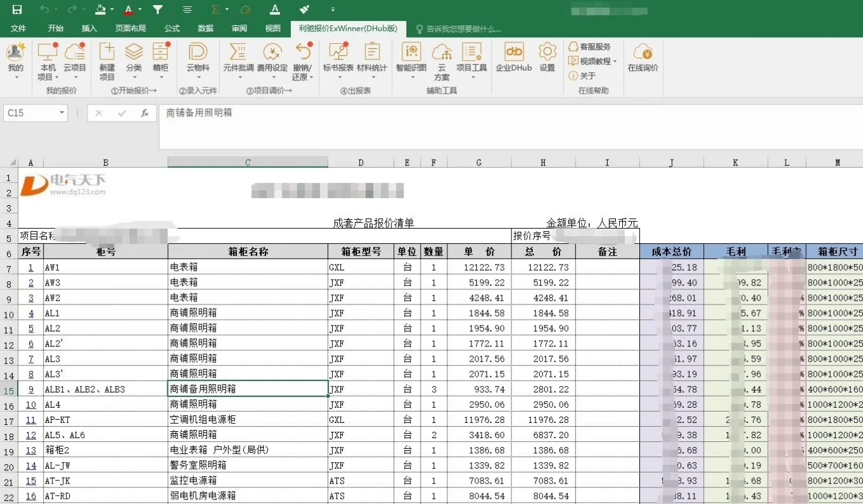This screenshot has height=504, width=863.
Task: Expand the 箱柜 cabinet dropdown
Action: pos(161,77)
